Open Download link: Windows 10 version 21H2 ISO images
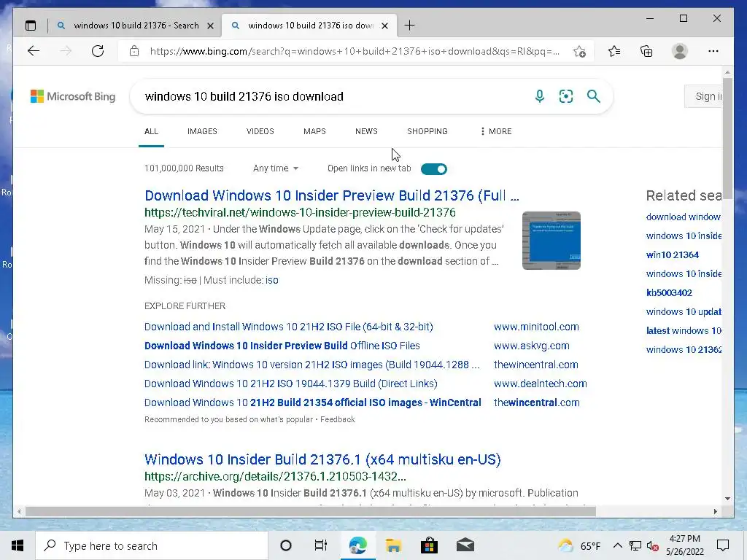Viewport: 747px width, 560px height. pos(312,365)
